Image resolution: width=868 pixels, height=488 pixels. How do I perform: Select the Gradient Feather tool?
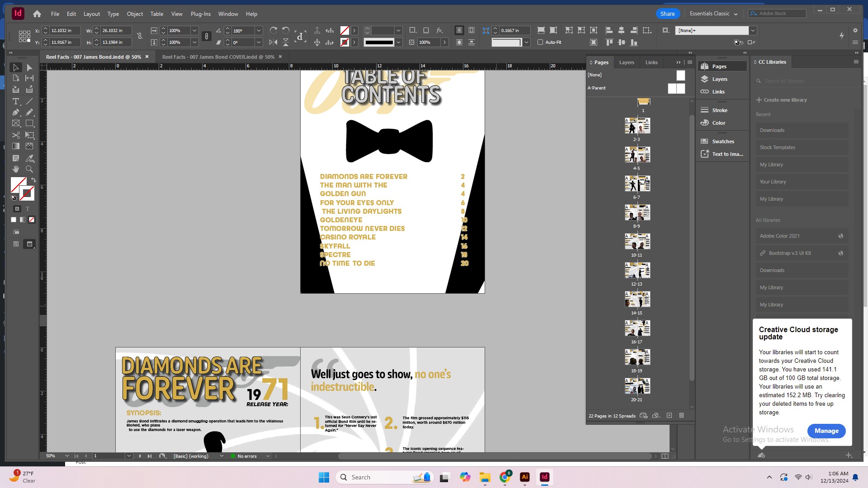coord(29,146)
